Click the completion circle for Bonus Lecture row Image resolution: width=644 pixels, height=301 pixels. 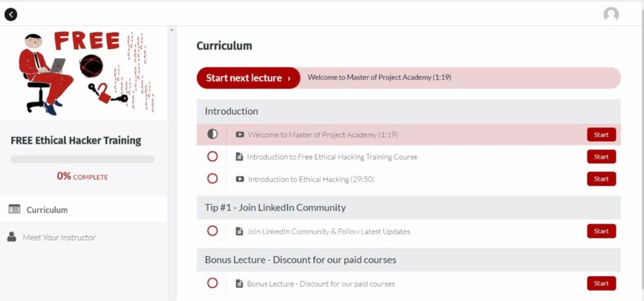pos(213,283)
